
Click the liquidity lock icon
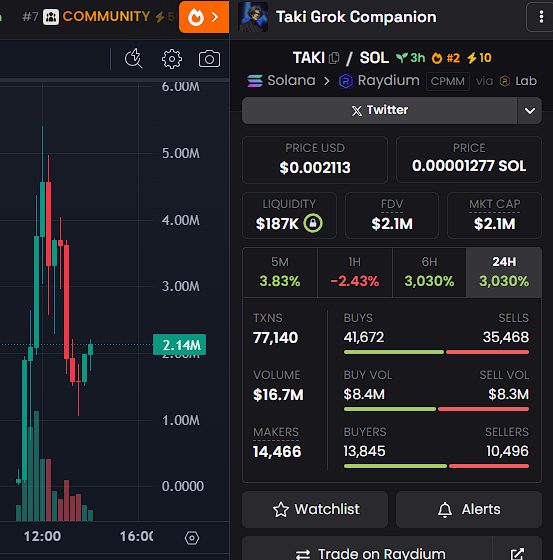coord(313,224)
